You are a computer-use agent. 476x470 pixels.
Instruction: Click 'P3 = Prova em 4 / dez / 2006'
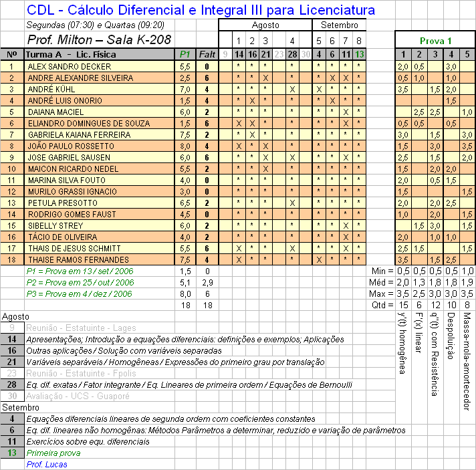tap(80, 294)
